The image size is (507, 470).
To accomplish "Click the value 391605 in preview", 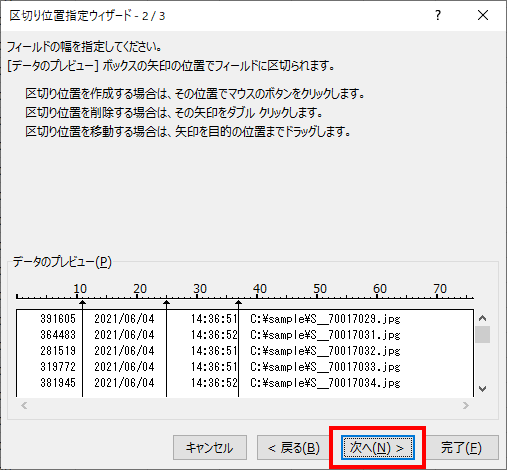I will pyautogui.click(x=58, y=319).
